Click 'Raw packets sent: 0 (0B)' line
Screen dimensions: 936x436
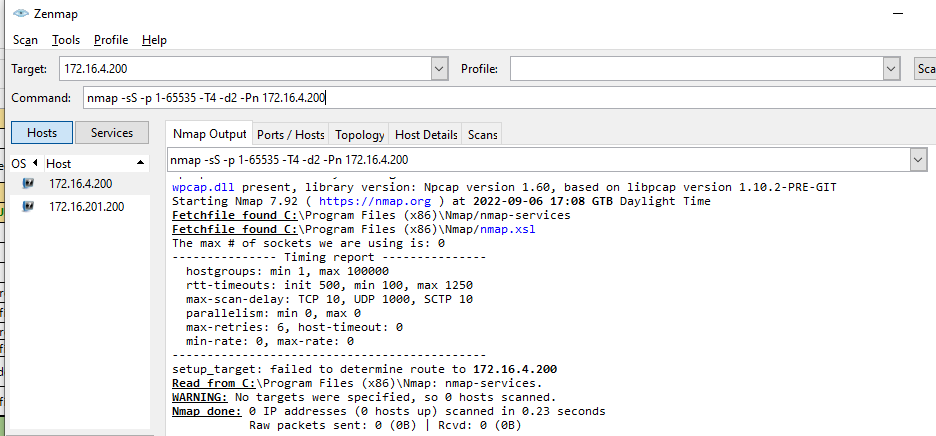[x=385, y=425]
